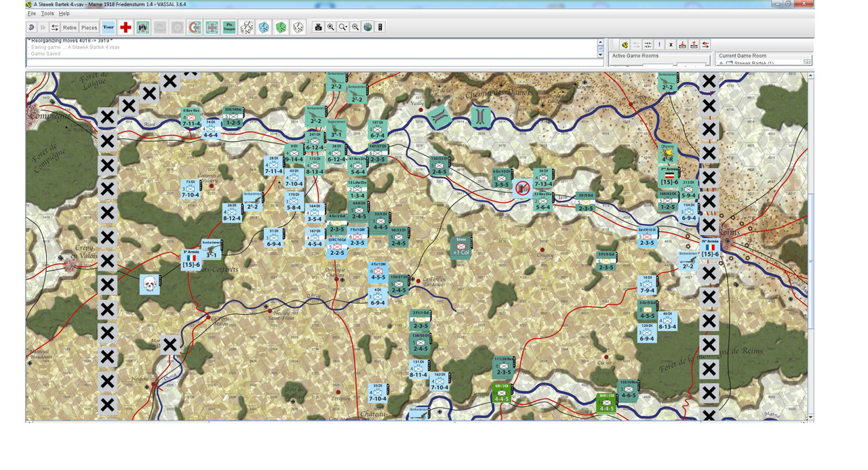Click the PV victory points icon
Viewport: 868px width, 470px height.
coord(143,28)
